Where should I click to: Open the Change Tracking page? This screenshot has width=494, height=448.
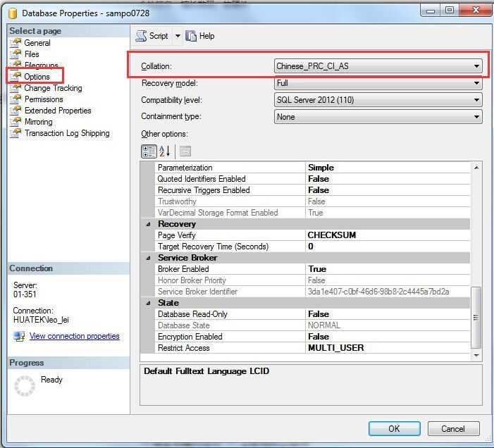[x=53, y=88]
